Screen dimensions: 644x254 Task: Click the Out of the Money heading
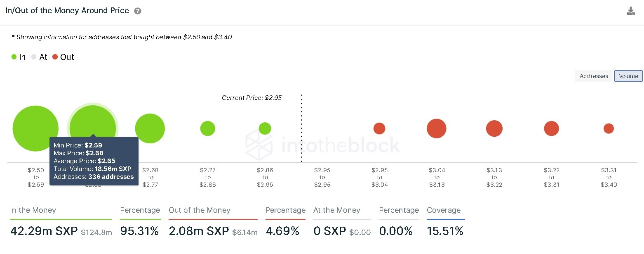(199, 210)
